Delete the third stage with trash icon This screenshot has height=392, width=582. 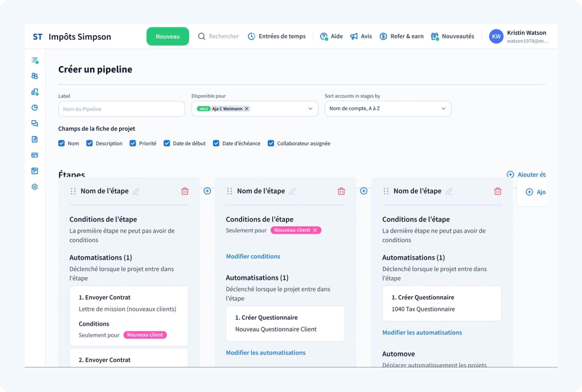(x=498, y=191)
